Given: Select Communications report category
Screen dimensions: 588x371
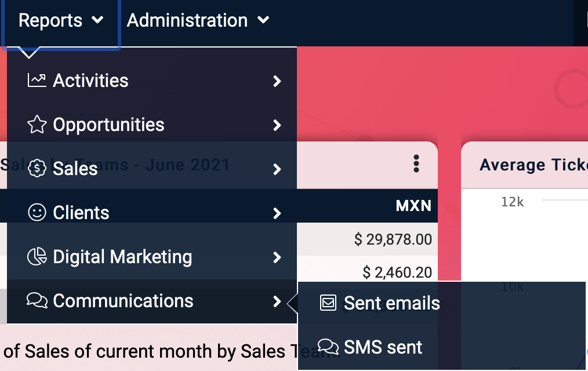Looking at the screenshot, I should pyautogui.click(x=152, y=301).
